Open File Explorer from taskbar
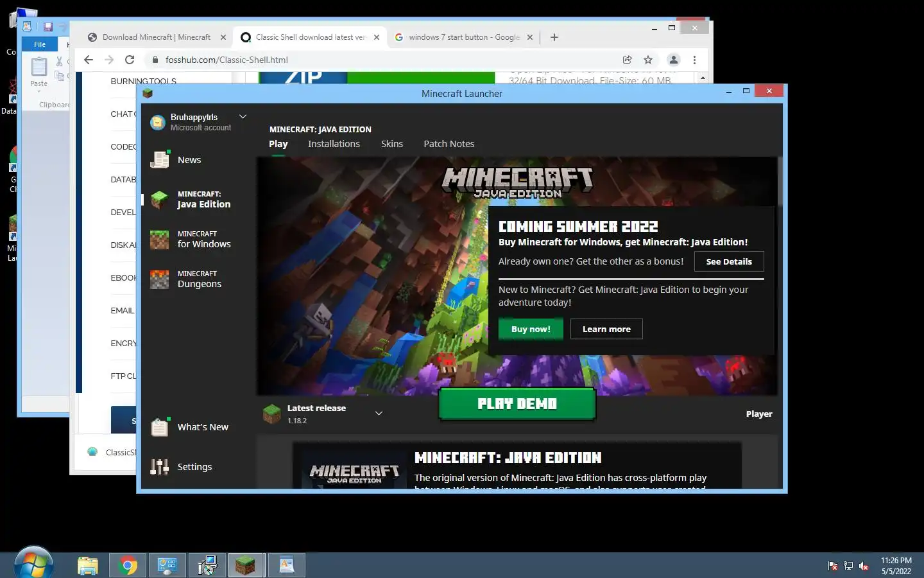Image resolution: width=924 pixels, height=578 pixels. click(88, 566)
